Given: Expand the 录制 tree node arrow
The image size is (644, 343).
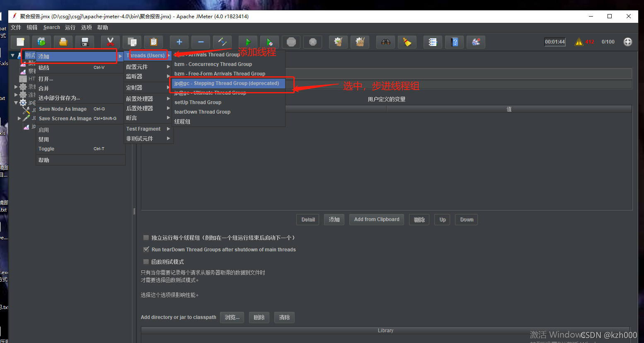Looking at the screenshot, I should pyautogui.click(x=16, y=87).
